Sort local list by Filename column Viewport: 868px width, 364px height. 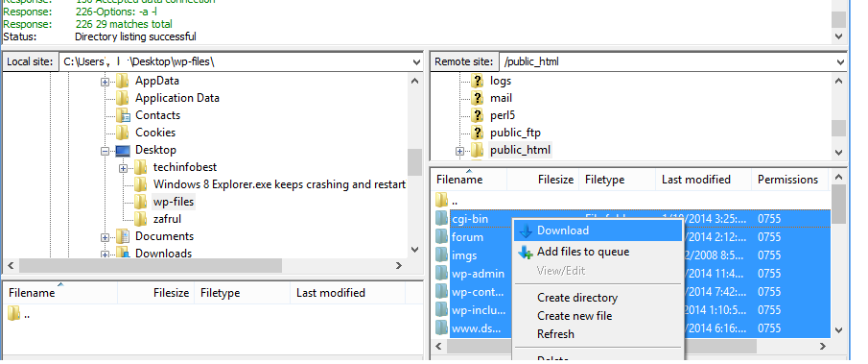[x=59, y=293]
